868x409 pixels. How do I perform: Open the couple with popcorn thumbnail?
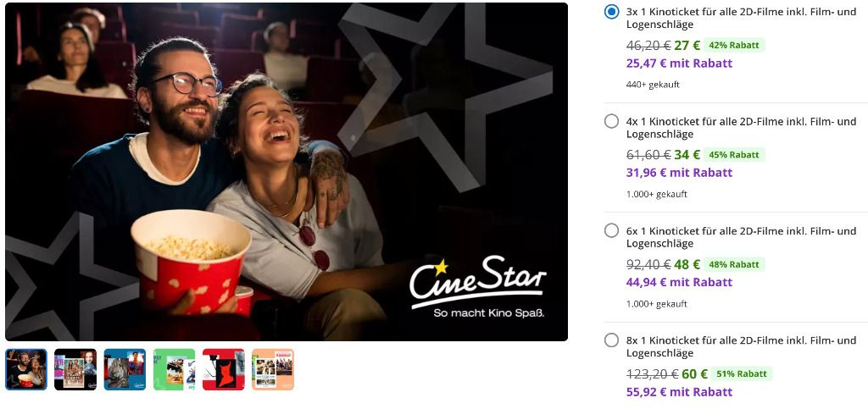pos(26,369)
